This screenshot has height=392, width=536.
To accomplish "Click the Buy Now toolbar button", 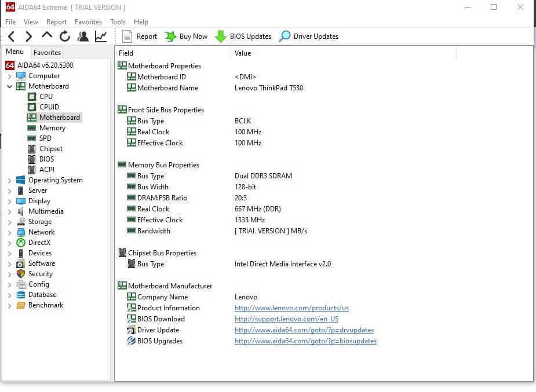I will pos(186,36).
